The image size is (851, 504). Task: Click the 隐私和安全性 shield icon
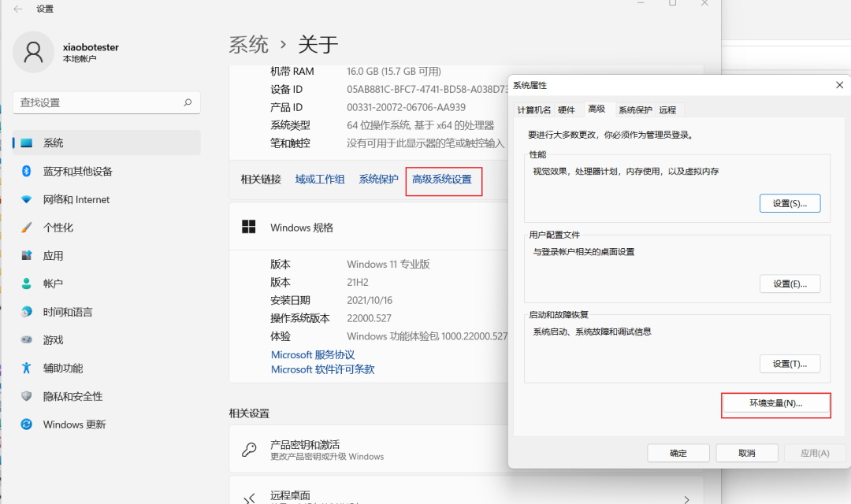(x=26, y=396)
